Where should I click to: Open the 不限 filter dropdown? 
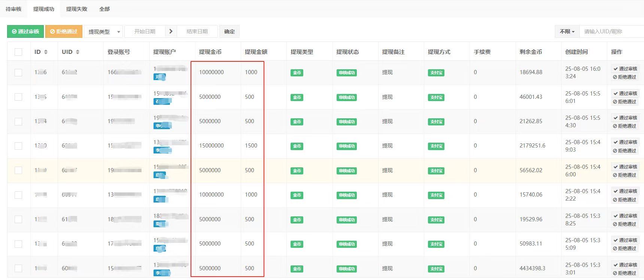click(x=567, y=31)
